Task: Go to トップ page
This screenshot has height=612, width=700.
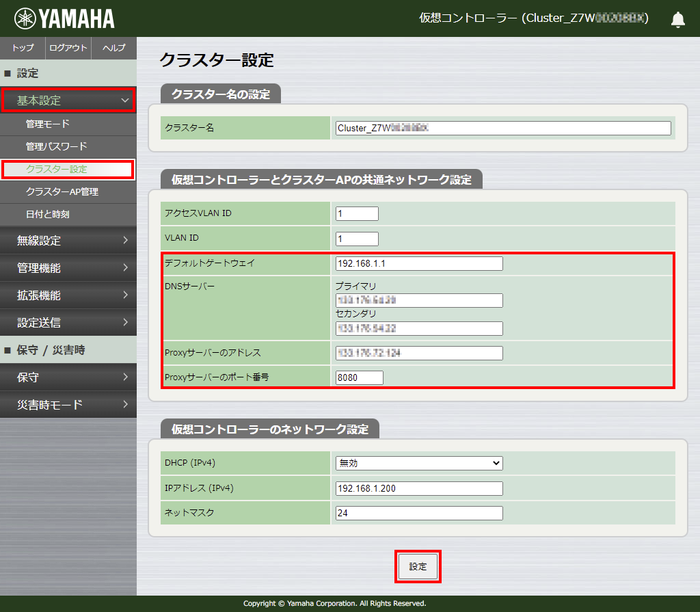Action: tap(23, 48)
